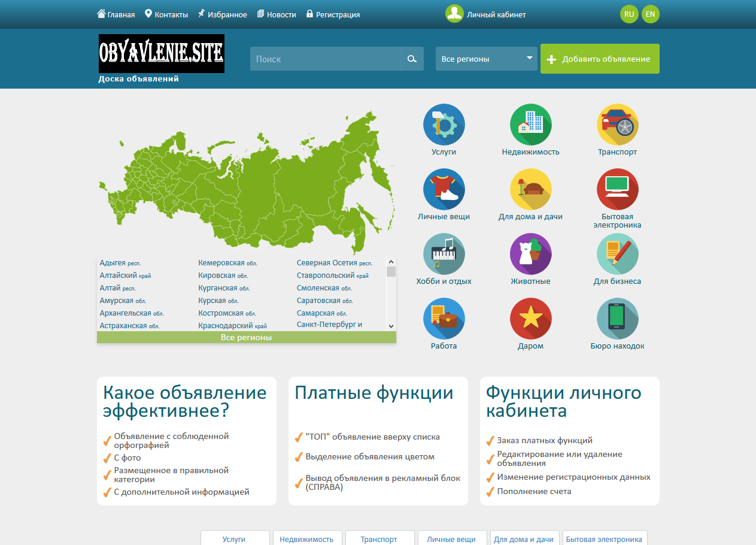Open the Личный кабинет link
The height and width of the screenshot is (545, 756).
tap(486, 14)
